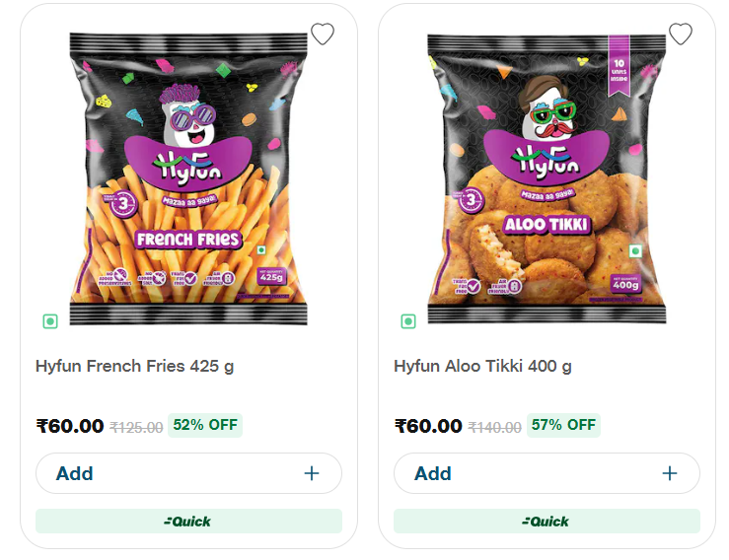The image size is (729, 560).
Task: Open the French Fries product image
Action: point(188,177)
